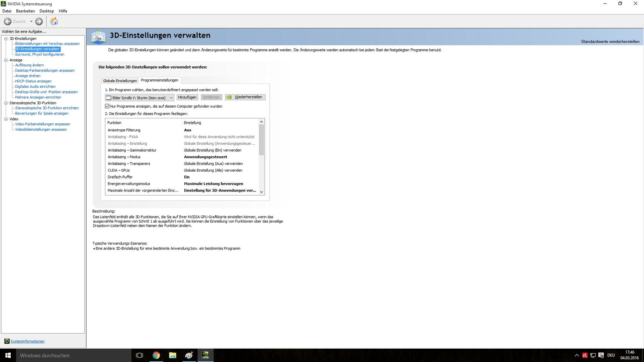The image size is (644, 362).
Task: Open the taskbar clock and calendar
Action: point(629,355)
